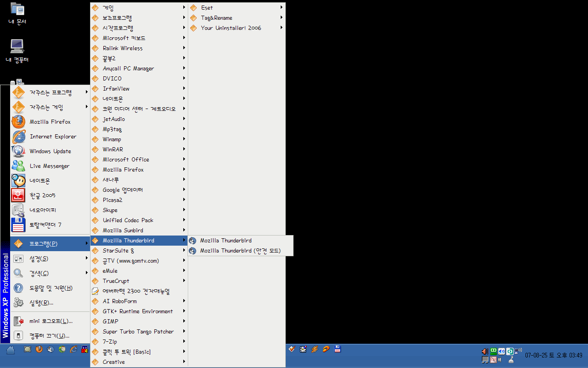Viewport: 588px width, 368px height.
Task: Expand the Mozilla Firefox program folder
Action: (139, 170)
